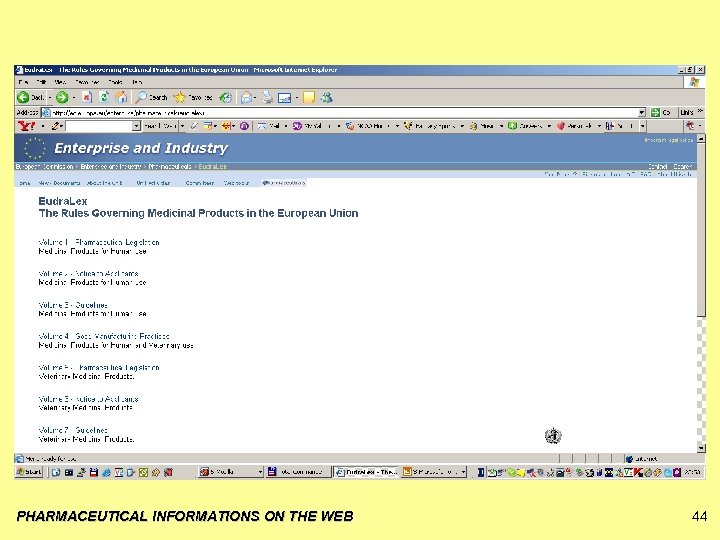Click the yellow Discuss note icon
Viewport: 720px width, 540px height.
309,97
